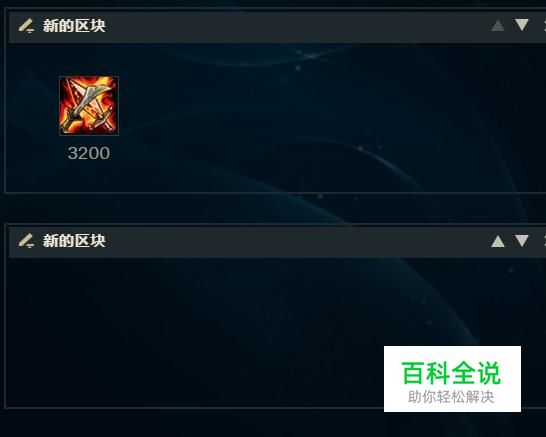Viewport: 546px width, 437px height.
Task: Click the cut-off icon right of the second block's arrows
Action: tap(544, 241)
